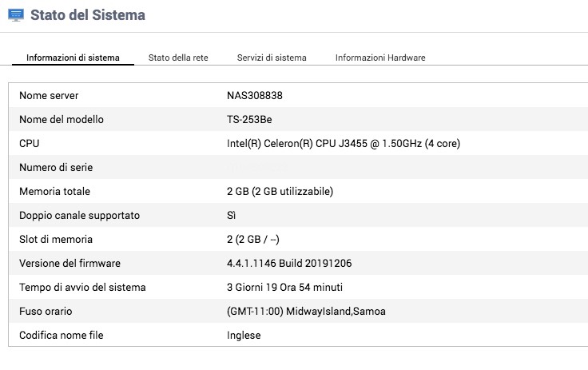This screenshot has width=588, height=370.
Task: Open the Stato della rete tab
Action: click(x=178, y=58)
